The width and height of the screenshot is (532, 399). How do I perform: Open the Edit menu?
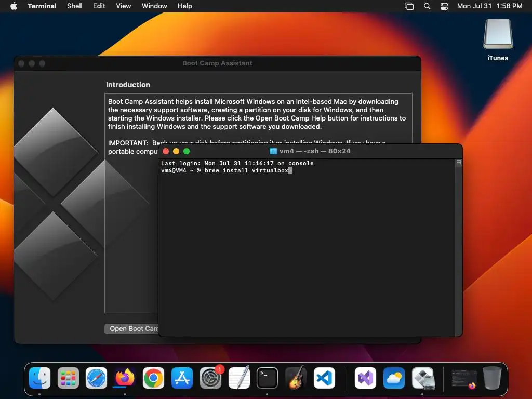click(99, 6)
